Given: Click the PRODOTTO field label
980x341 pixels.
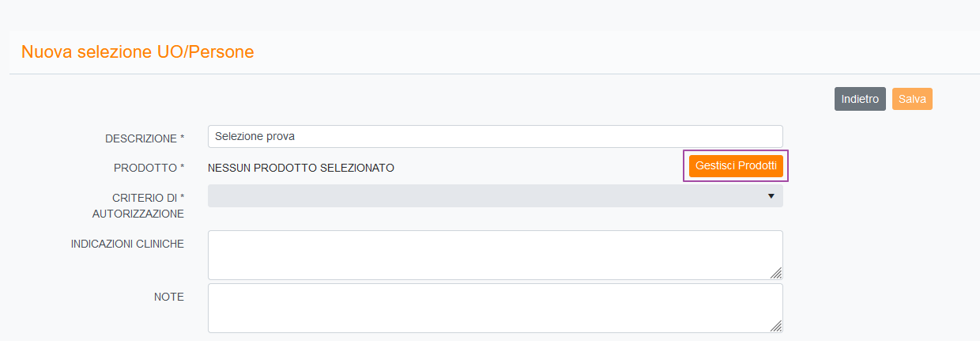Looking at the screenshot, I should (145, 168).
